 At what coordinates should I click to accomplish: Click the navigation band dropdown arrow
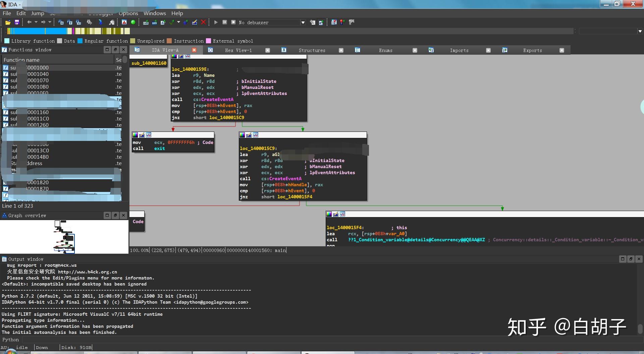640,31
